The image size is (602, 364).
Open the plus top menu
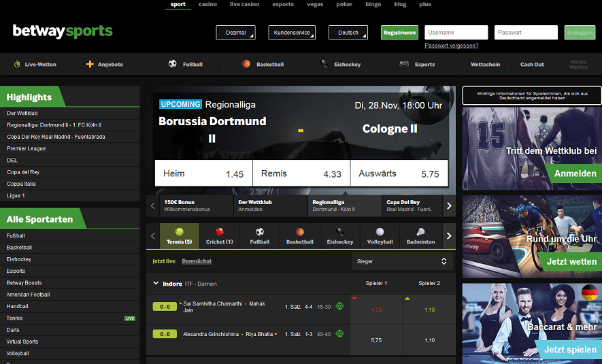coord(425,4)
